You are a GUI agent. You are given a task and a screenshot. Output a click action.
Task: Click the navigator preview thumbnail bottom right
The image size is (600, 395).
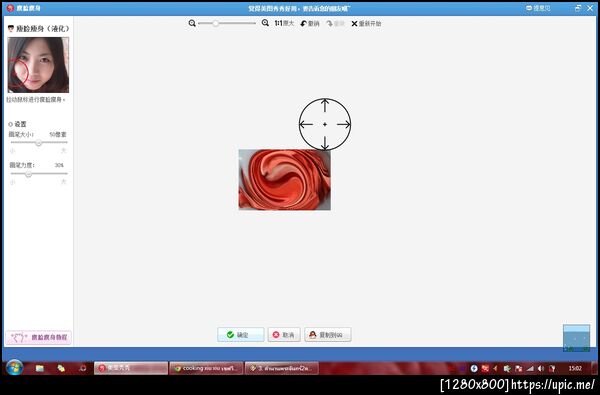tap(576, 338)
